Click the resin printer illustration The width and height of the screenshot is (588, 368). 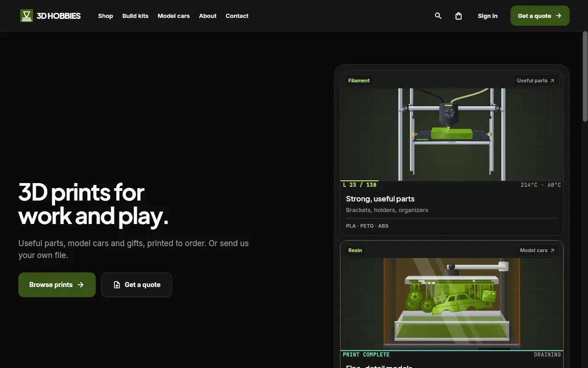(x=452, y=304)
